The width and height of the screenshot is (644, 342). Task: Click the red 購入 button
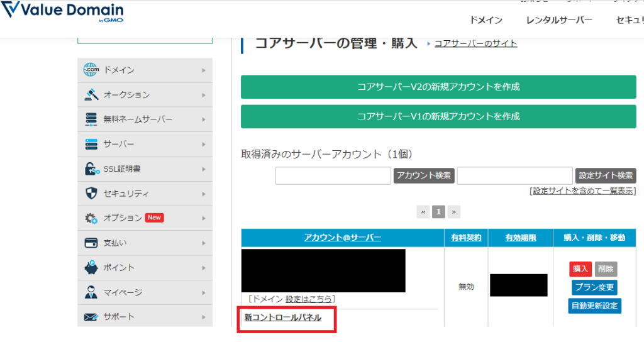(580, 269)
